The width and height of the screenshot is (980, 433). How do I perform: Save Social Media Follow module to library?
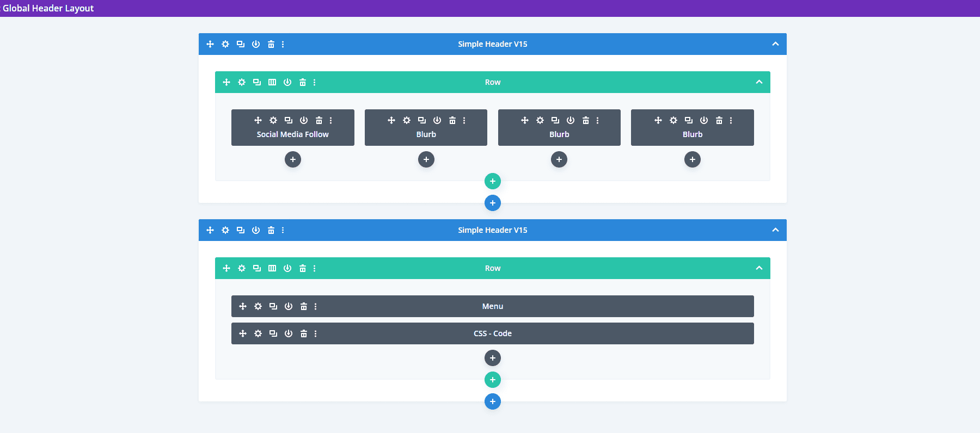point(304,120)
